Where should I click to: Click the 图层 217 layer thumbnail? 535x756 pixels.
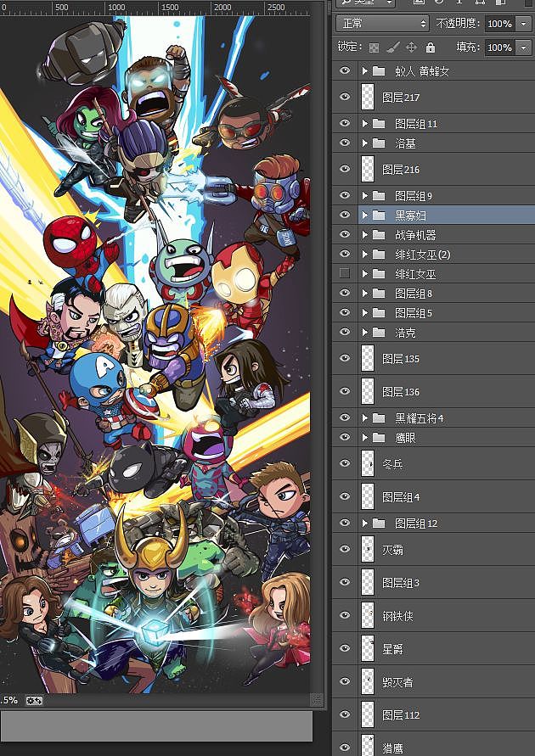coord(368,97)
